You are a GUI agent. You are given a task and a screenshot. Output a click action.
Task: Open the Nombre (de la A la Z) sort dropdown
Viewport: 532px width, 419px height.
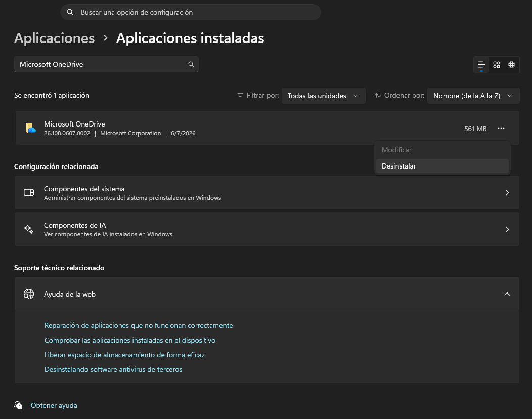tap(473, 96)
